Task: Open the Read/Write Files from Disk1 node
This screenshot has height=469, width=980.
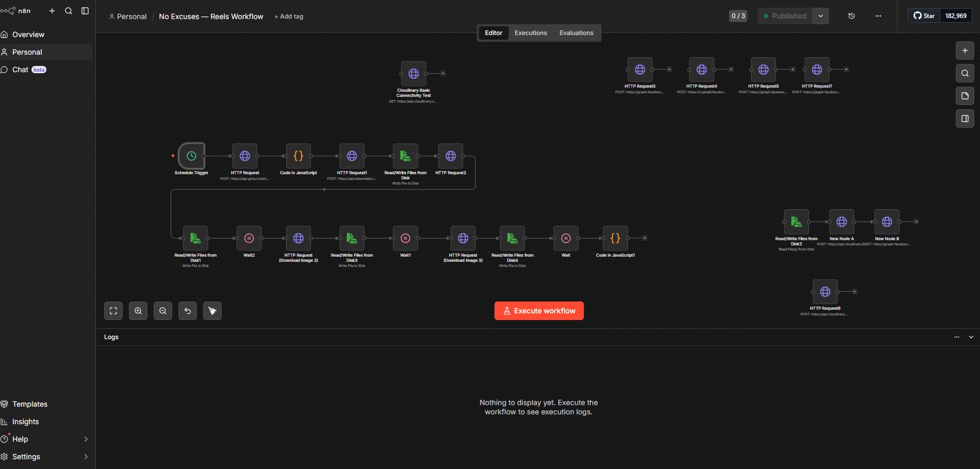Action: (x=195, y=238)
